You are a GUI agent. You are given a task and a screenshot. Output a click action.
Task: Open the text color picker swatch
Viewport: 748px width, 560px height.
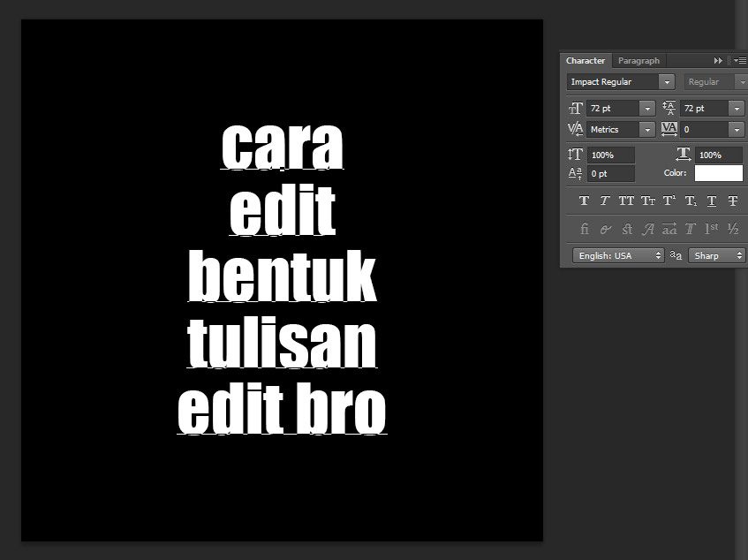[718, 173]
